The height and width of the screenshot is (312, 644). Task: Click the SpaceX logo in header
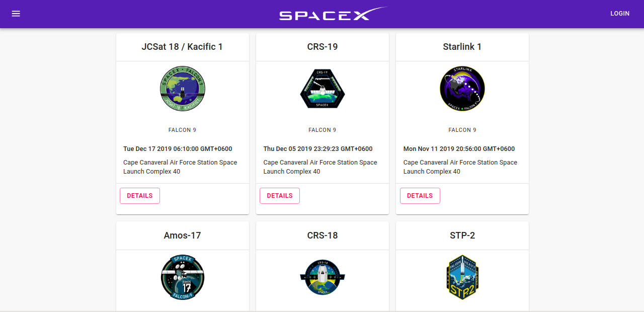click(x=333, y=14)
